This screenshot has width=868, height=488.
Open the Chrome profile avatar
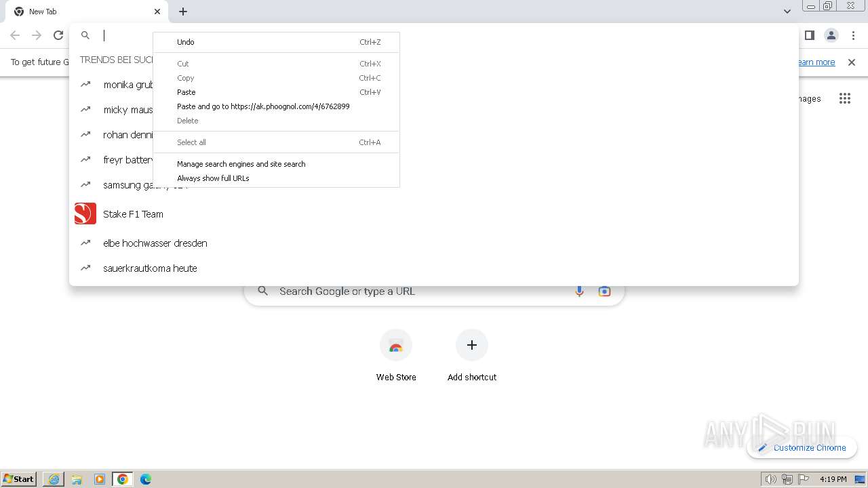(x=831, y=35)
